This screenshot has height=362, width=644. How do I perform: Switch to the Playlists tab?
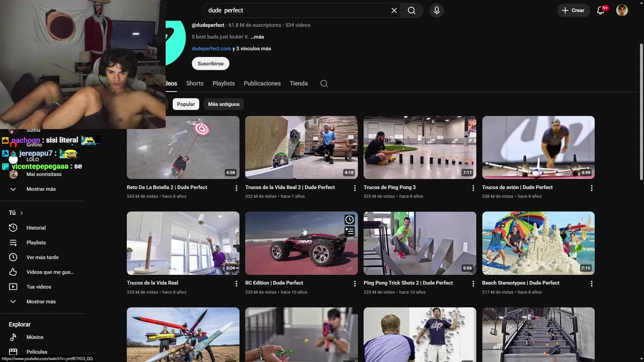tap(223, 83)
